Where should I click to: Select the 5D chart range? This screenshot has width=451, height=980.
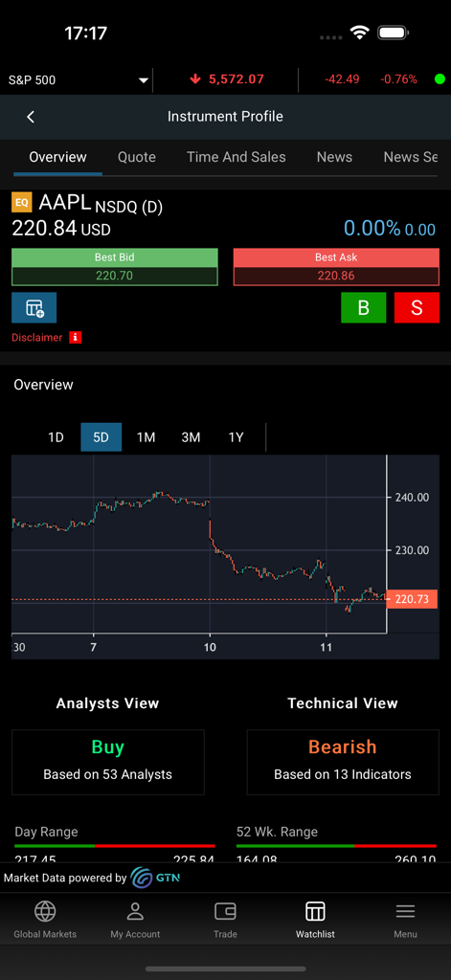coord(101,437)
